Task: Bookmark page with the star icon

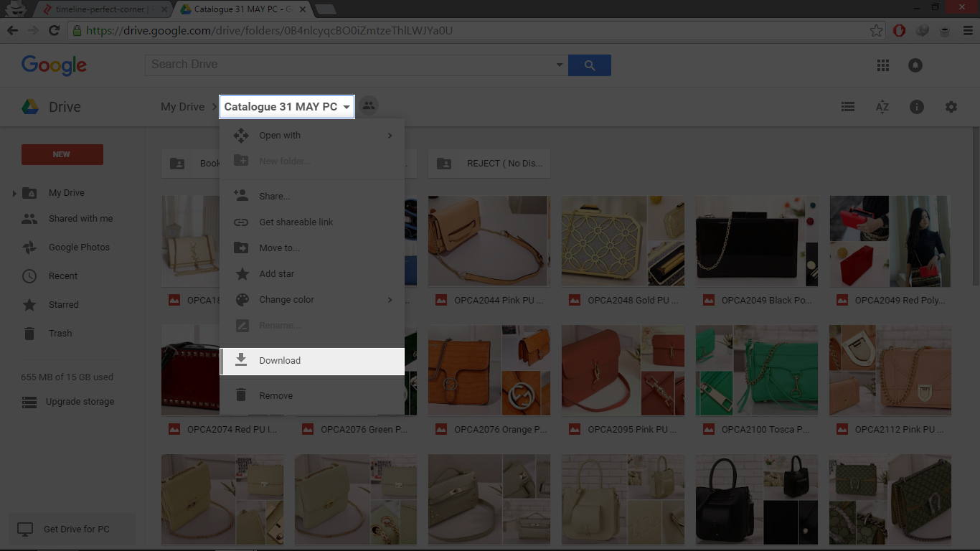Action: [x=876, y=31]
